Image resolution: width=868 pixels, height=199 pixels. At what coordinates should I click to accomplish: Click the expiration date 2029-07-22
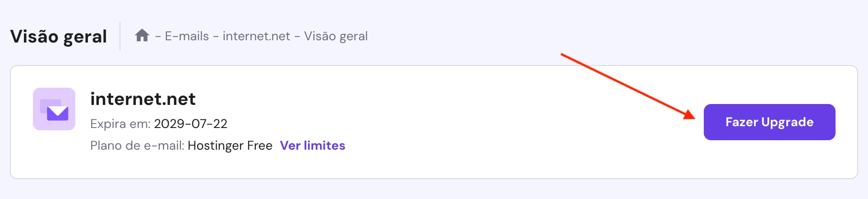coord(190,124)
